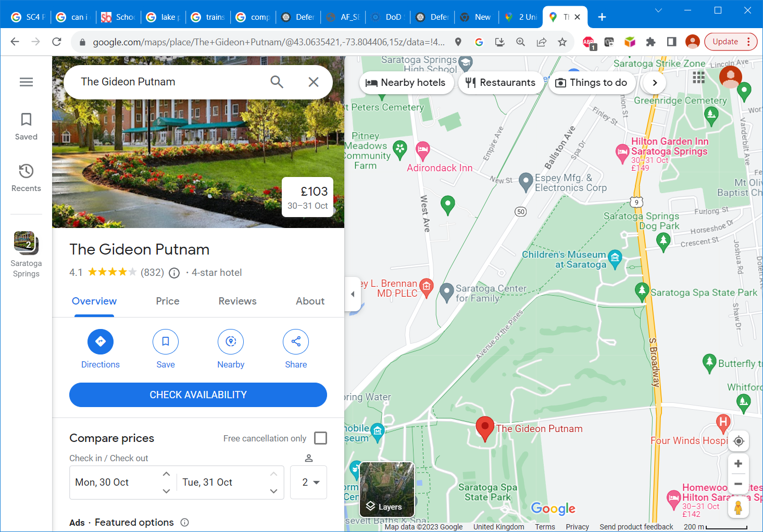Open the tab search dropdown chevron
Screen dimensions: 763x532
click(x=658, y=10)
